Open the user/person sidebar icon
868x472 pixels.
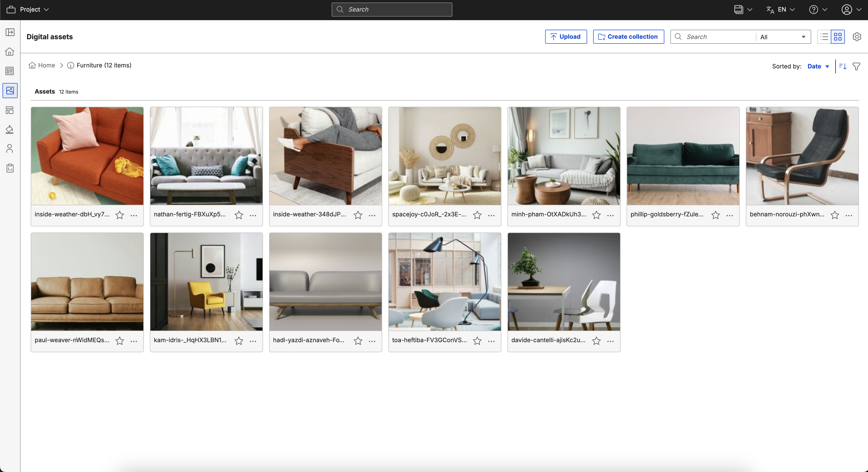(10, 149)
